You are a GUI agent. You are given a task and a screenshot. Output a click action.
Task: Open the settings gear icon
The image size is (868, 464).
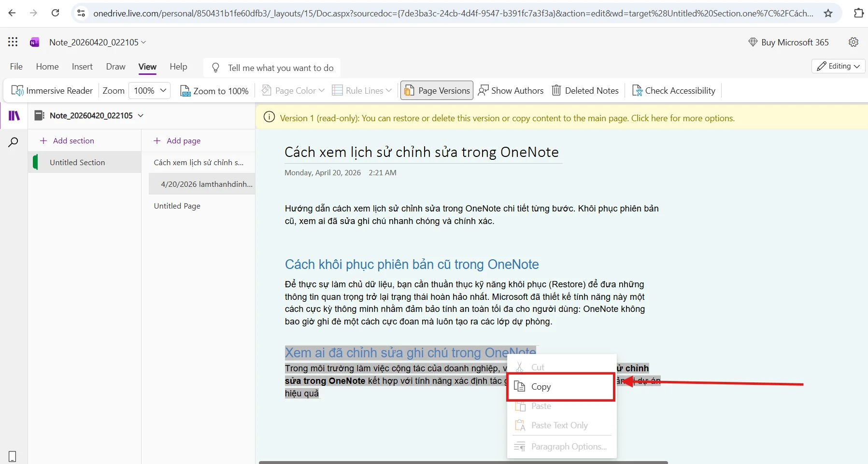pos(854,42)
